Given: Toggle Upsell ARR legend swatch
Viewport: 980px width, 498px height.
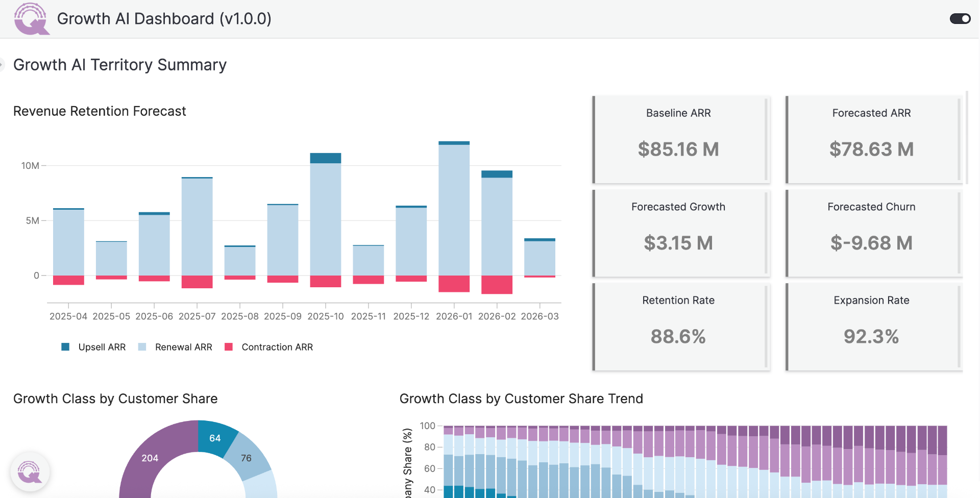Looking at the screenshot, I should [x=65, y=347].
